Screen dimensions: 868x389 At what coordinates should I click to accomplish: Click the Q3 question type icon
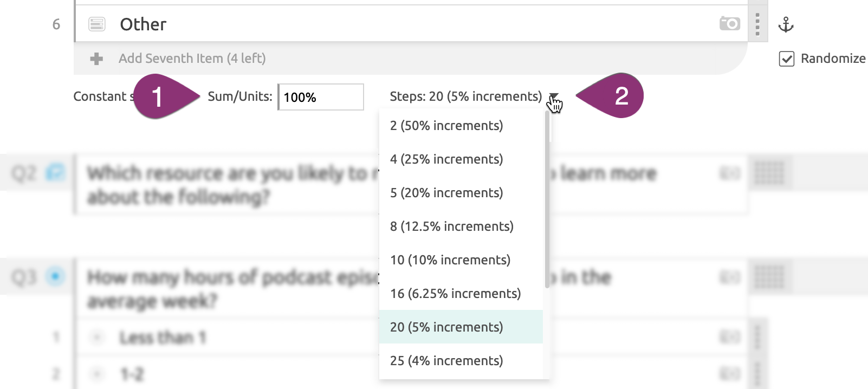pos(55,277)
